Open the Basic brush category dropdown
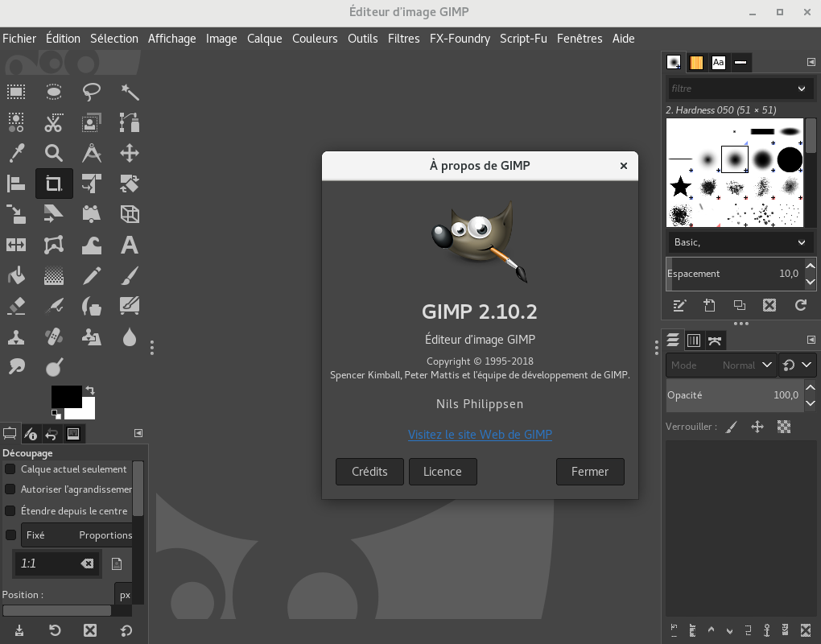Viewport: 821px width, 644px height. pos(739,242)
